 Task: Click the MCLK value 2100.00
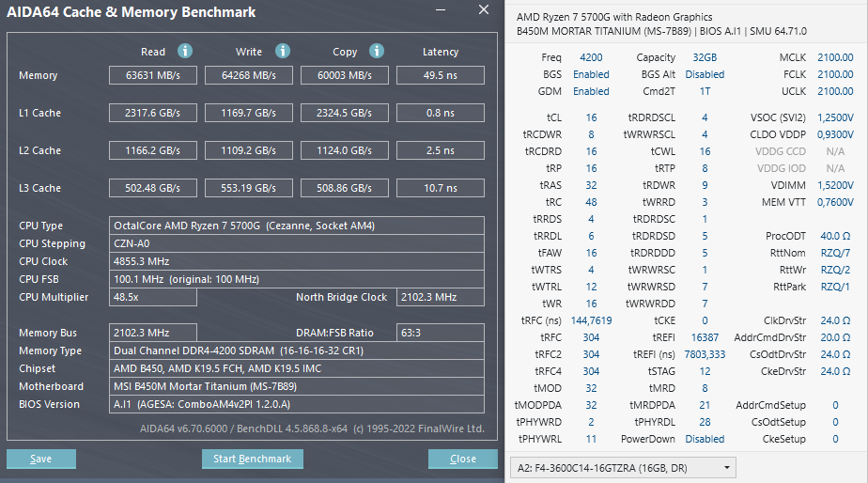[x=835, y=57]
